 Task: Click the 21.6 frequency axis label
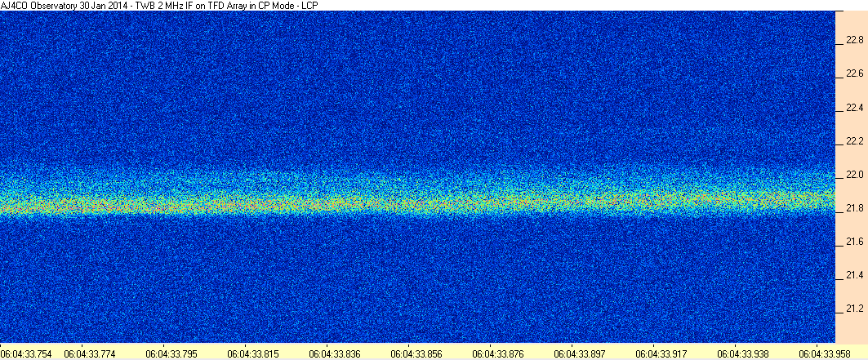[855, 242]
